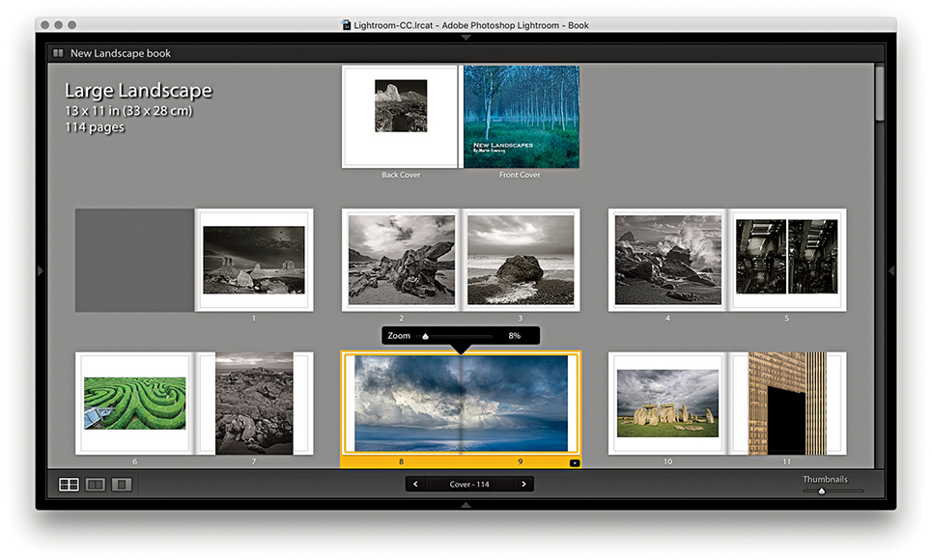Click the page number 8 label

[x=401, y=462]
